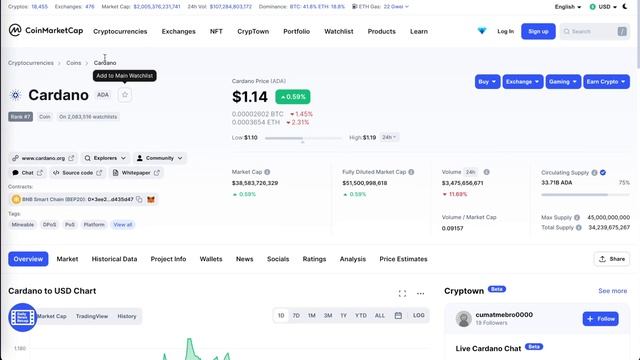Open the Exchanges nav menu

click(x=178, y=31)
